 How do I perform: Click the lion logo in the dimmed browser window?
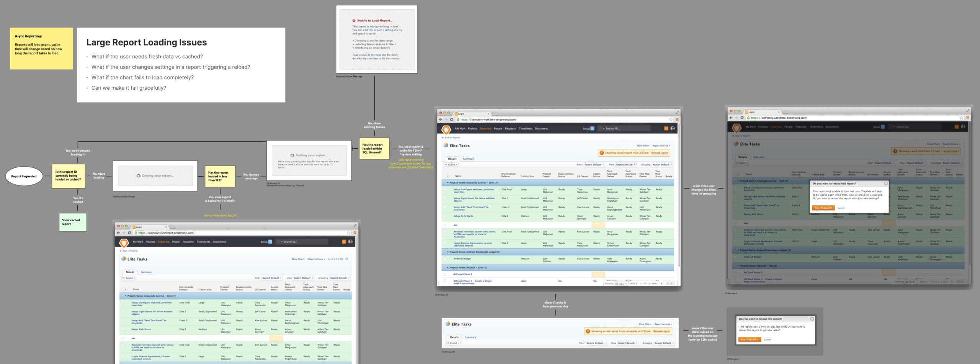737,128
